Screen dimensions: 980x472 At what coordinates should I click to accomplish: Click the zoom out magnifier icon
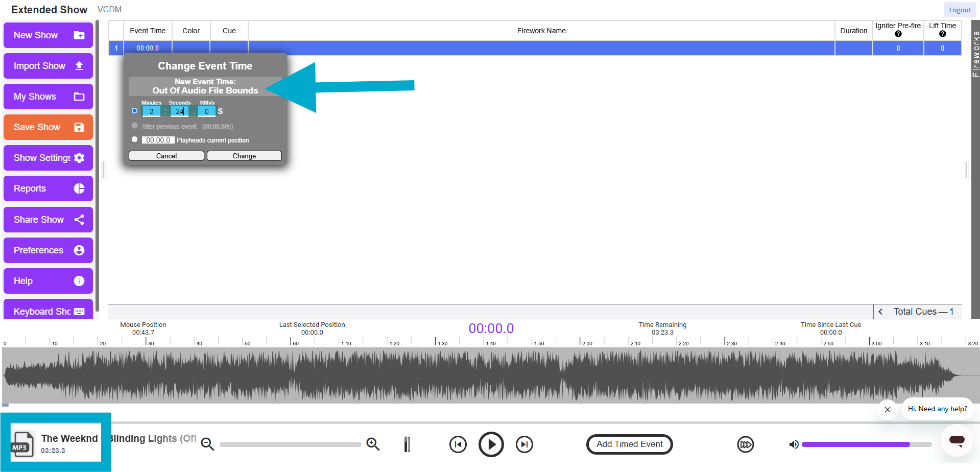click(x=207, y=444)
